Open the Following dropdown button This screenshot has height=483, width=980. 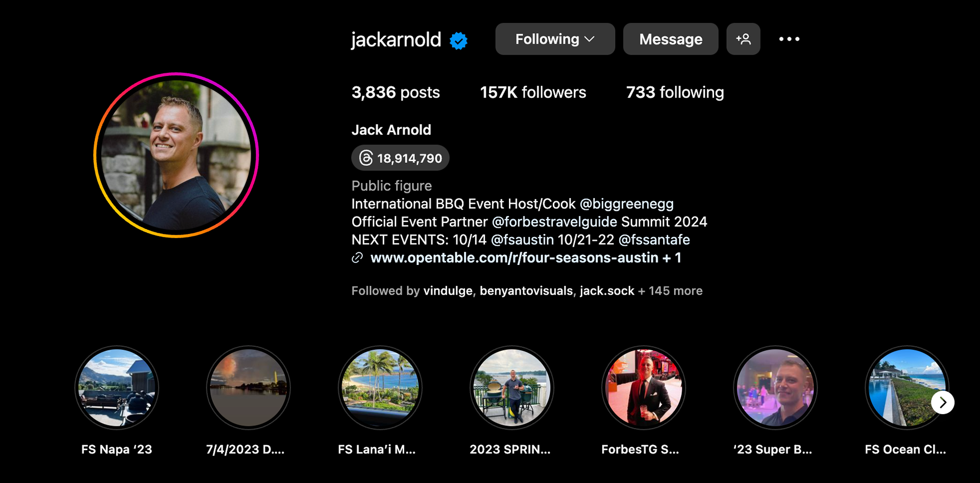coord(555,39)
